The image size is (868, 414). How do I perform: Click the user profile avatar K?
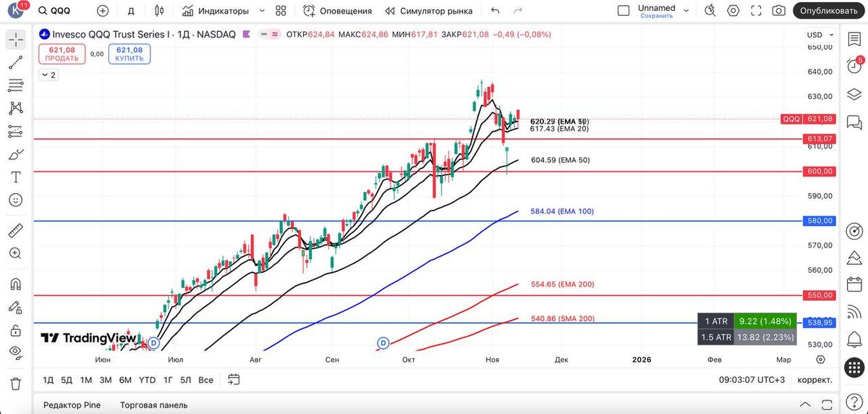16,11
